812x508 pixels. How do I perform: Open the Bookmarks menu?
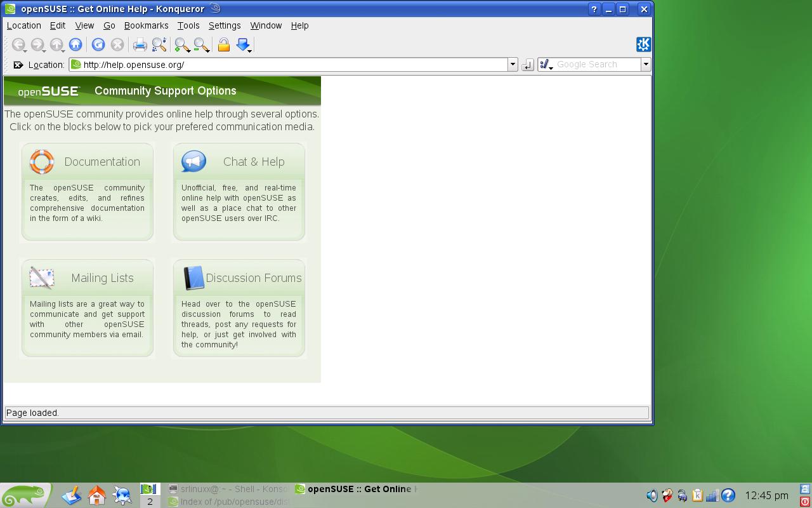(x=146, y=25)
